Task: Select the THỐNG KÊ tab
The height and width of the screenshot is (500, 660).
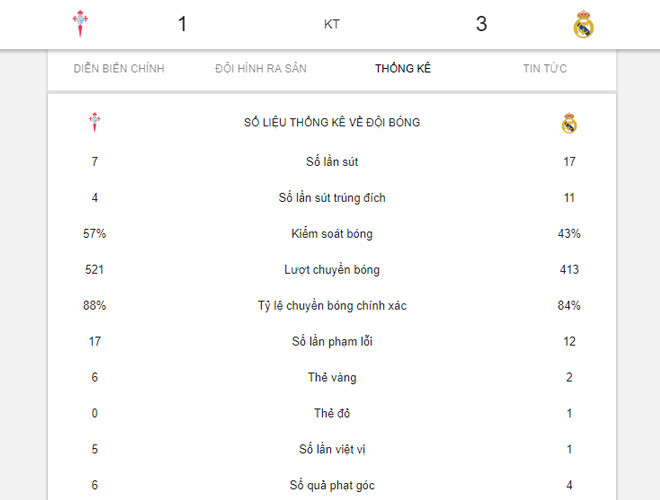Action: click(403, 69)
